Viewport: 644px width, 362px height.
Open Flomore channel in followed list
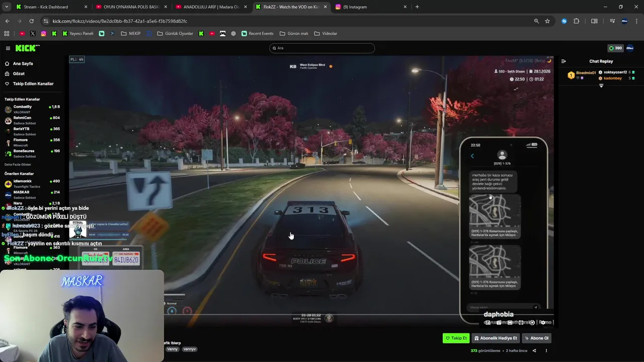coord(32,142)
